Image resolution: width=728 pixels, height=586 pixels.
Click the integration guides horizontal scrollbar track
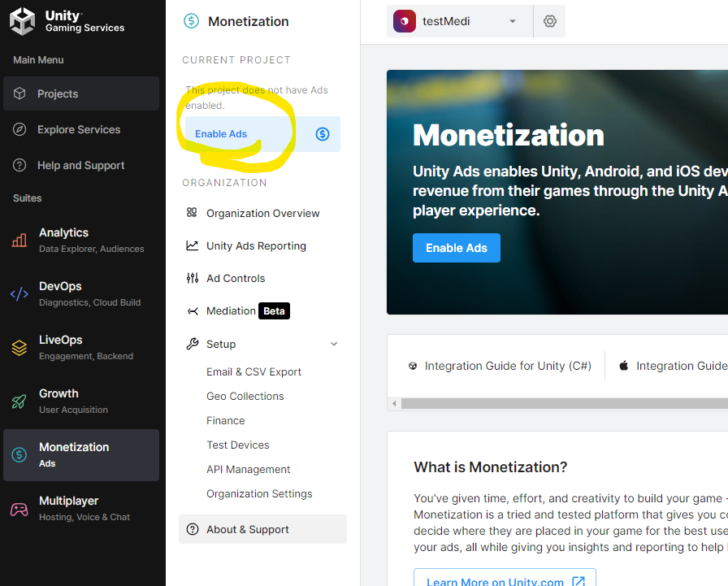click(565, 403)
